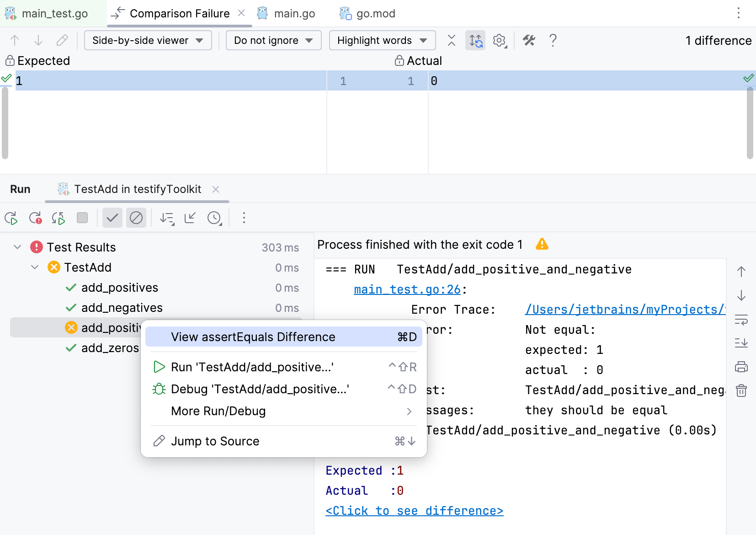
Task: Select the add_negatives test result
Action: (x=122, y=308)
